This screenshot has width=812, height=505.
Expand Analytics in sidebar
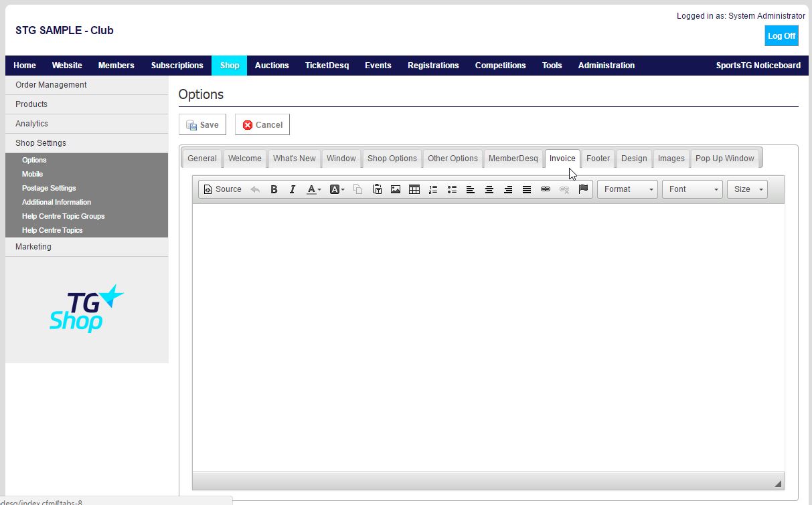[86, 124]
